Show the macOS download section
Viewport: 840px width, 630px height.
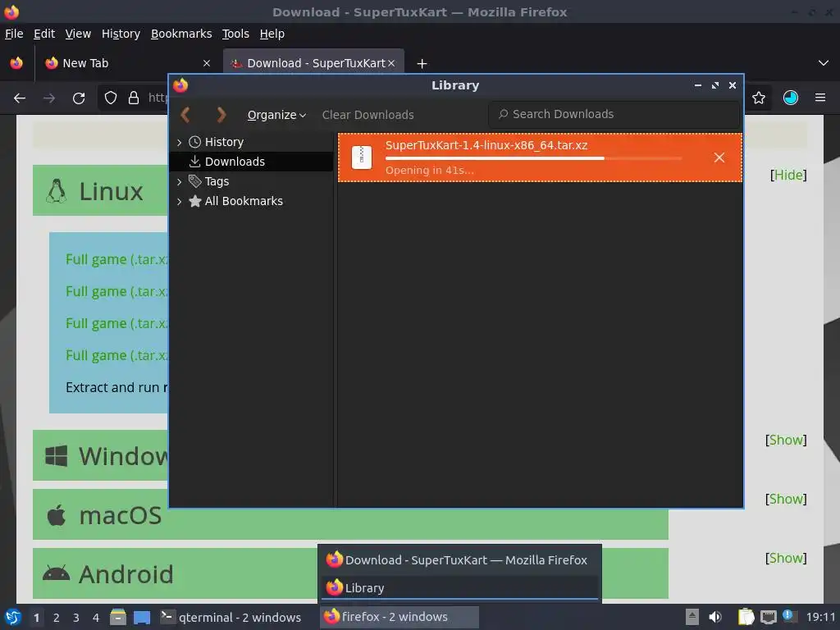(786, 499)
